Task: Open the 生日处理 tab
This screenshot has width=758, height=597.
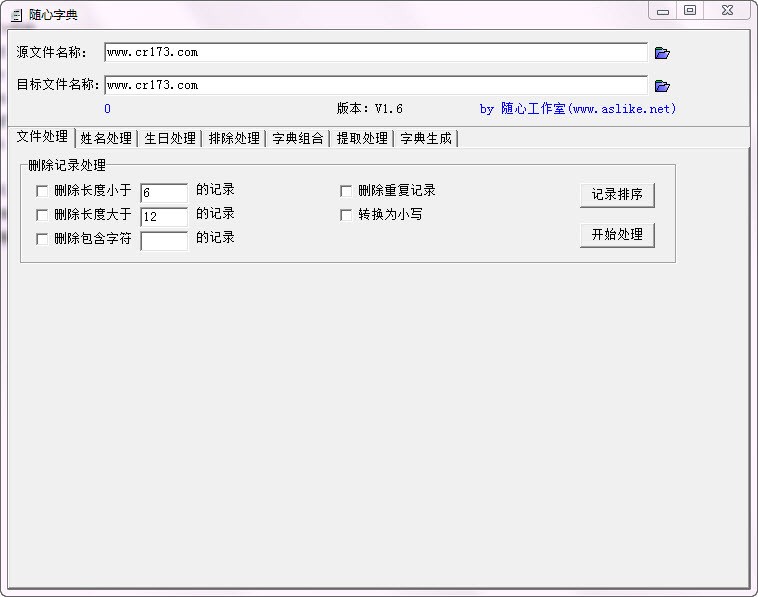Action: [170, 138]
